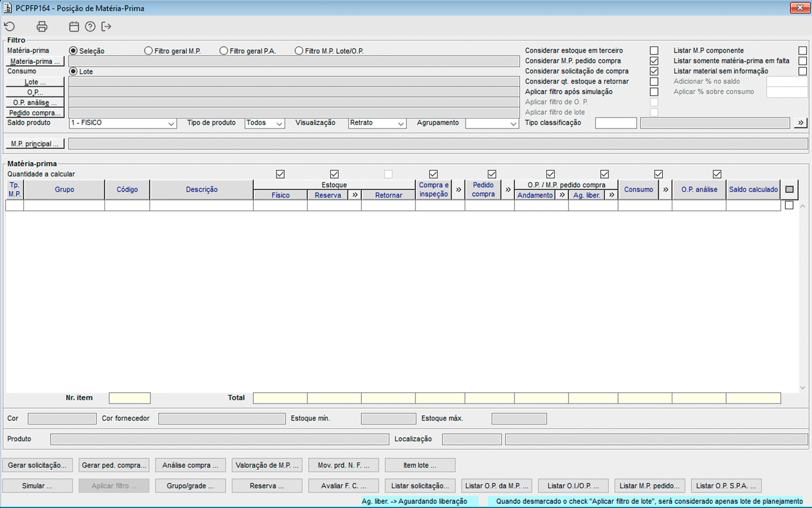The height and width of the screenshot is (508, 812).
Task: Click the help question mark icon
Action: tap(90, 26)
